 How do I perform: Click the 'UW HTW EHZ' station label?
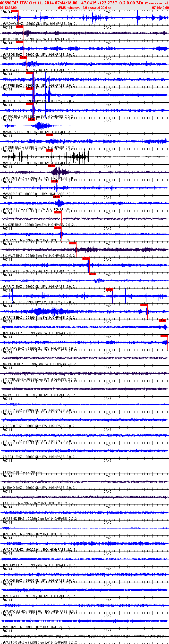click(13, 70)
